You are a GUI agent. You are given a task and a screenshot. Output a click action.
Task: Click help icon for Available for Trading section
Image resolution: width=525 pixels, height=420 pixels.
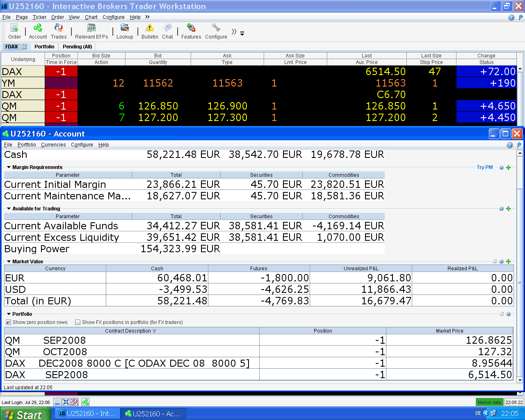pyautogui.click(x=501, y=209)
